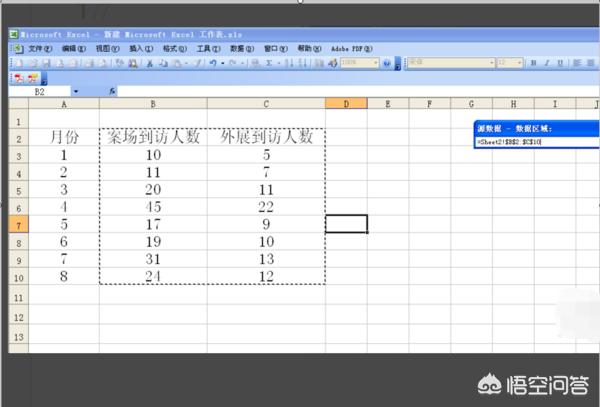Click the data range input field
The image size is (600, 407).
[535, 142]
